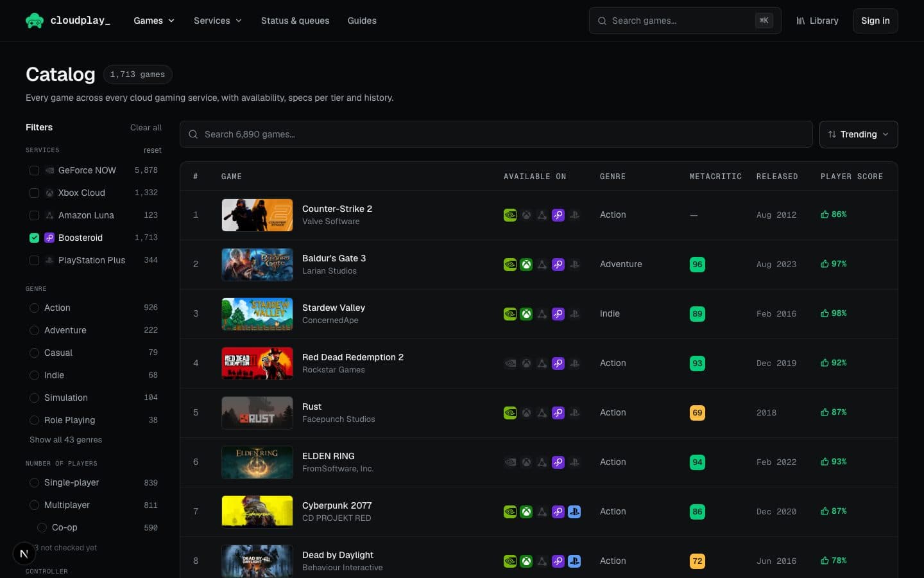Click Xbox icon in Stardew Valley row
Image resolution: width=924 pixels, height=578 pixels.
click(526, 314)
